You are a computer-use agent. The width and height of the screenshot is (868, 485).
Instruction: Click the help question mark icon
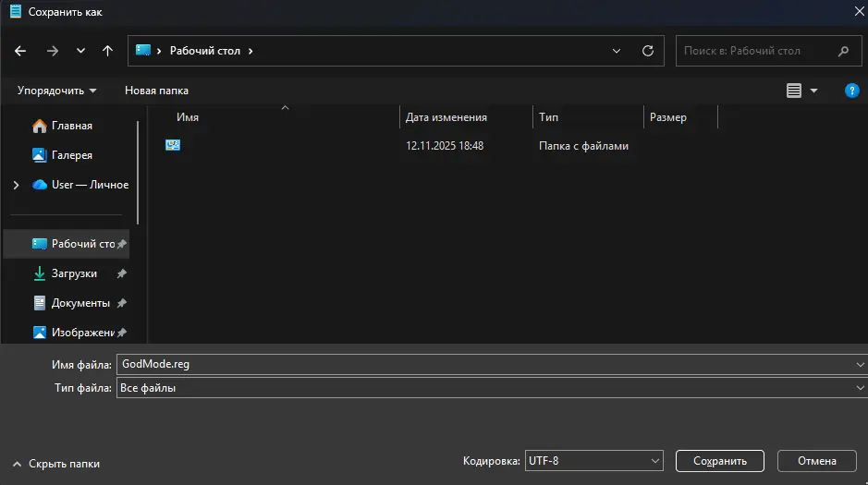coord(851,91)
